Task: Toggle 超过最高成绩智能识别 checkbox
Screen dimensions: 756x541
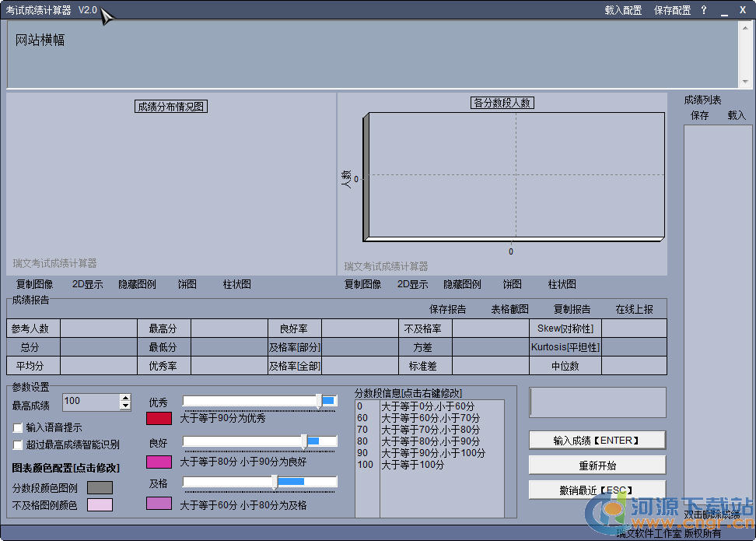Action: [x=18, y=444]
